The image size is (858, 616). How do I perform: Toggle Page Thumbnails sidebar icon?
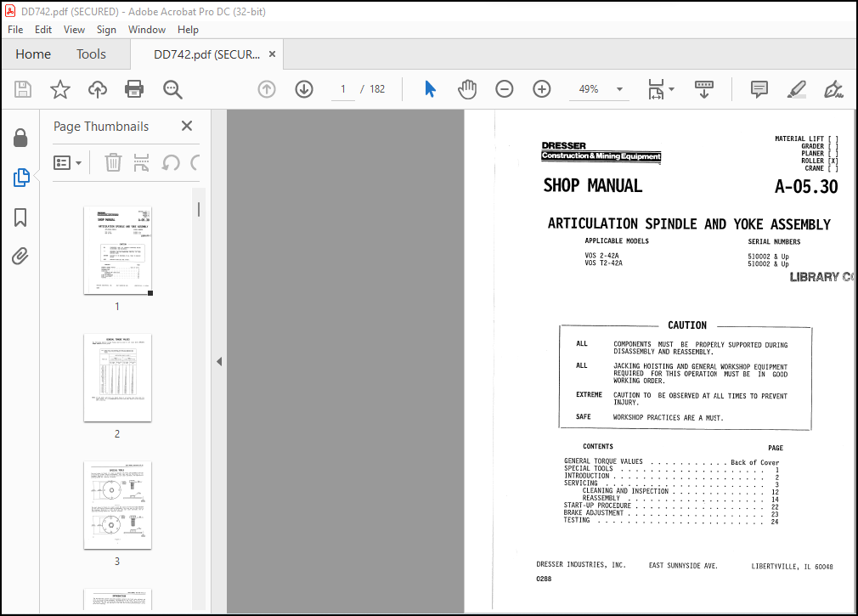(20, 178)
